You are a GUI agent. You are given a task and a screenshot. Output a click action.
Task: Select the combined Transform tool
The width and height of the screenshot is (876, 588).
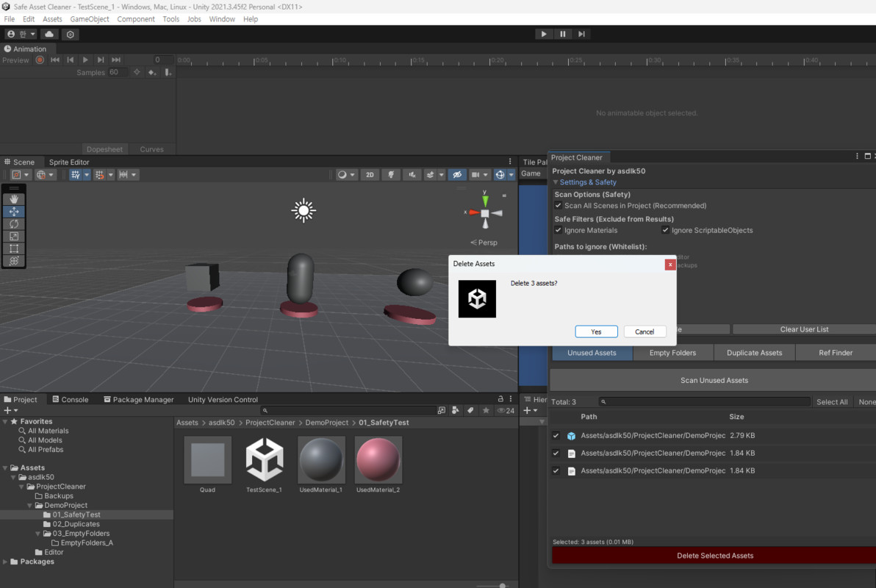coord(14,260)
